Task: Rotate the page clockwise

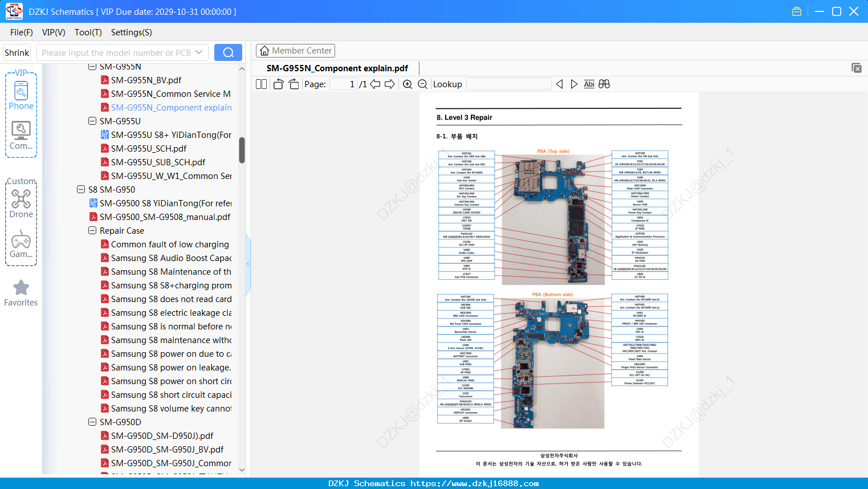Action: (x=294, y=84)
